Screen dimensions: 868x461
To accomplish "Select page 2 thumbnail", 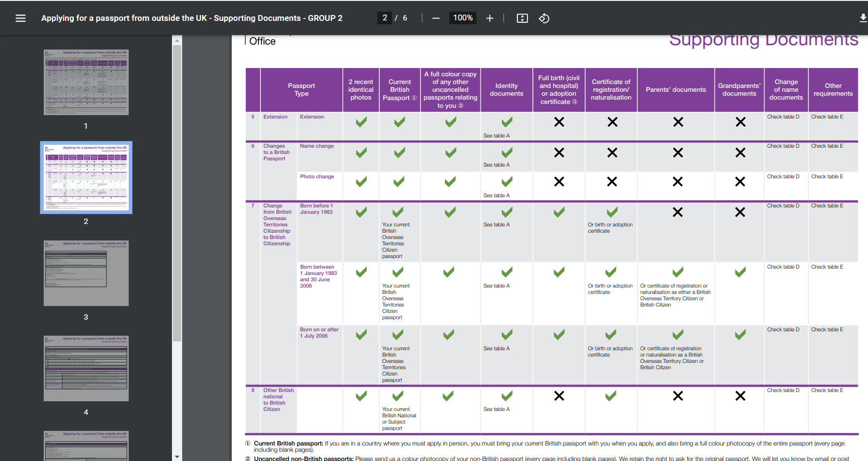I will pos(86,177).
